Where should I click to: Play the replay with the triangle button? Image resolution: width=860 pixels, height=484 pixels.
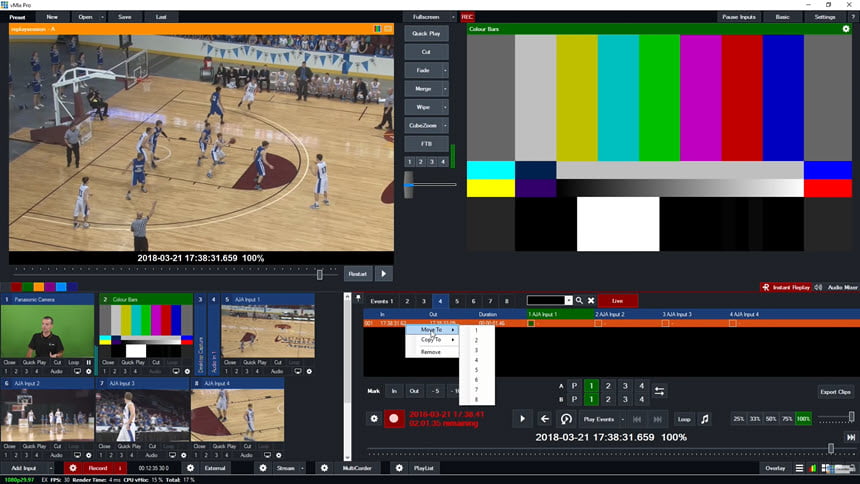pos(522,419)
